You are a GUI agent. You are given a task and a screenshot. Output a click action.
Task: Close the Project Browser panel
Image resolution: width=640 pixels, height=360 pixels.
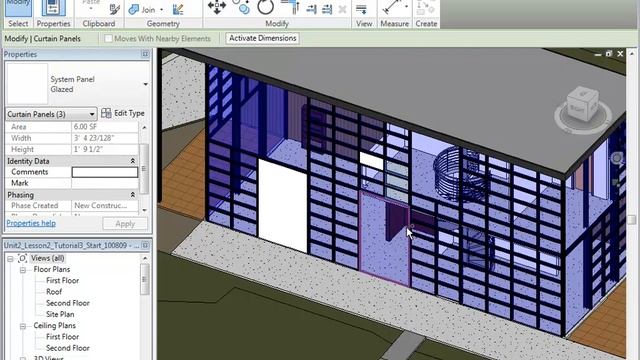coord(145,245)
